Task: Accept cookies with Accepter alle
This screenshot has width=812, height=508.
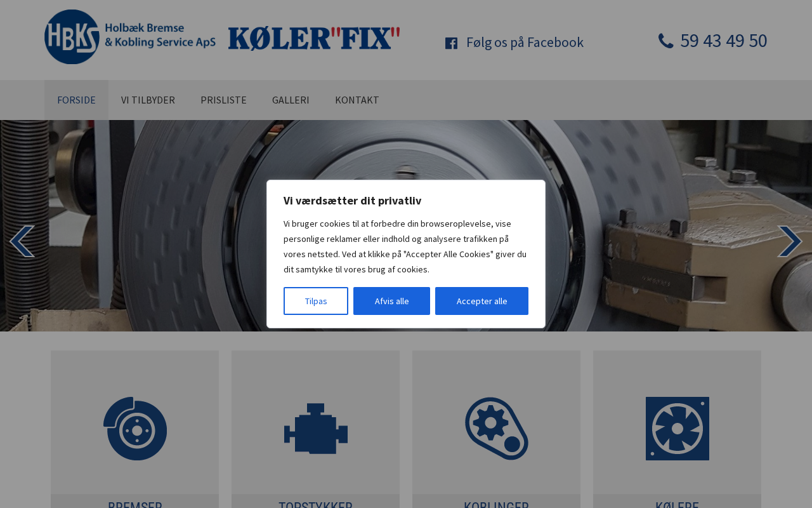Action: click(481, 301)
